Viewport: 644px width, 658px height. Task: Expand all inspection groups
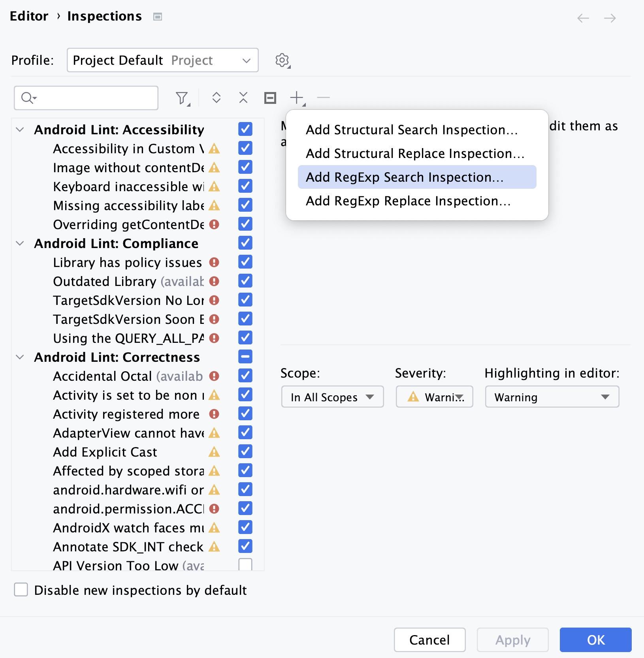click(x=217, y=98)
